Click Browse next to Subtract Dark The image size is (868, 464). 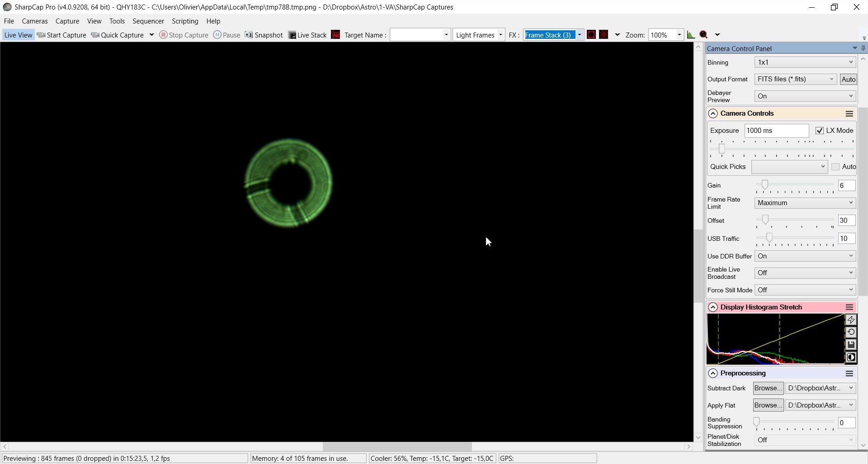tap(768, 388)
